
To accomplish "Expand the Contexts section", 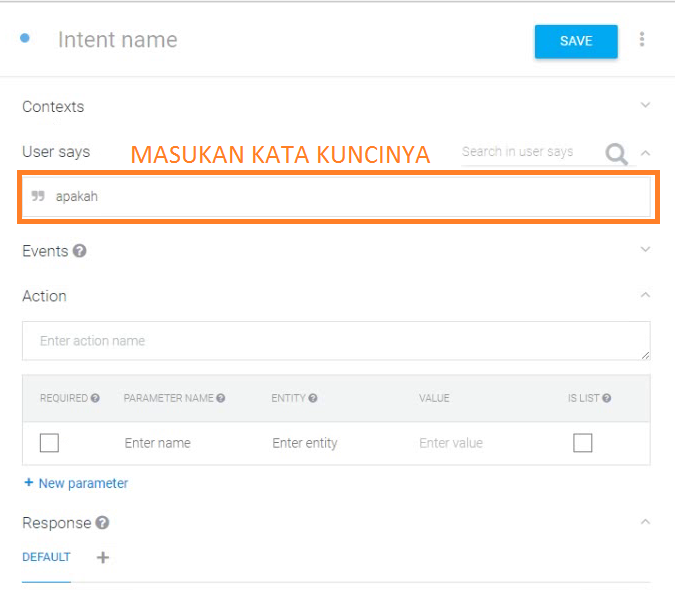I will point(645,105).
